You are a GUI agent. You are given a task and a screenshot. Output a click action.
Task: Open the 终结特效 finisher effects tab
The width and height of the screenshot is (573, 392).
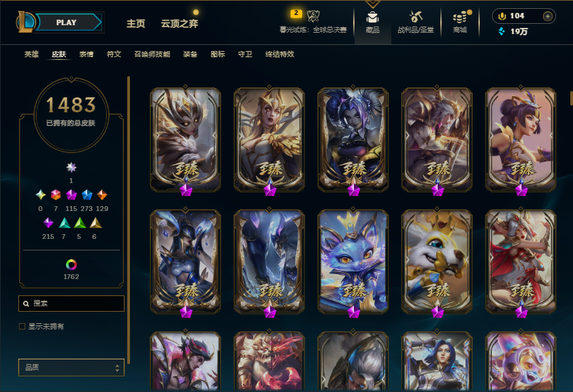280,54
